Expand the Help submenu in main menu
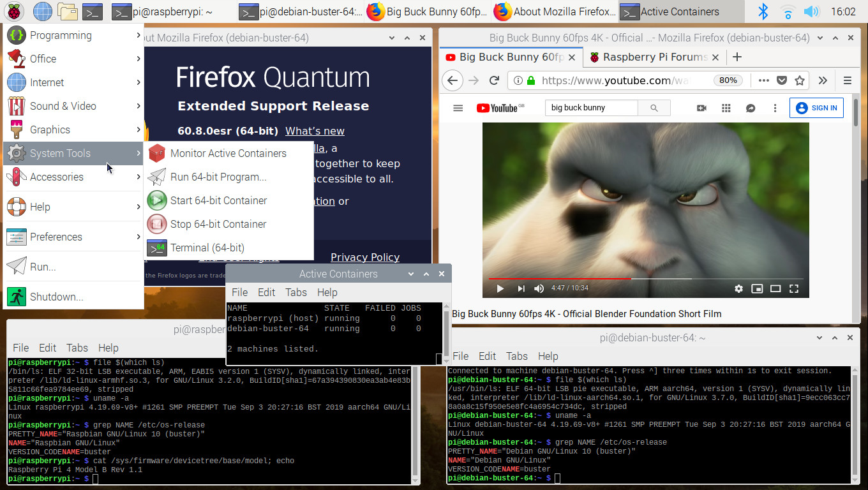Screen dimensions: 868x490 coord(73,207)
